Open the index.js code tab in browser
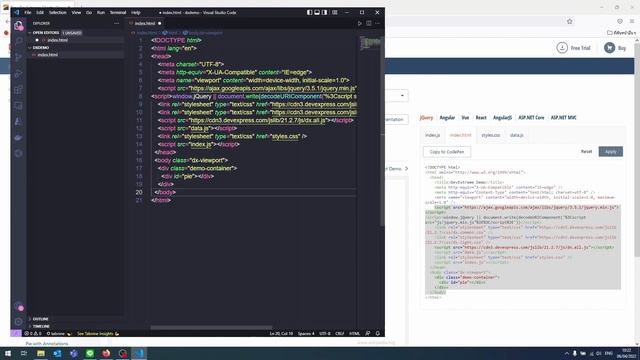Image resolution: width=640 pixels, height=360 pixels. (x=433, y=135)
